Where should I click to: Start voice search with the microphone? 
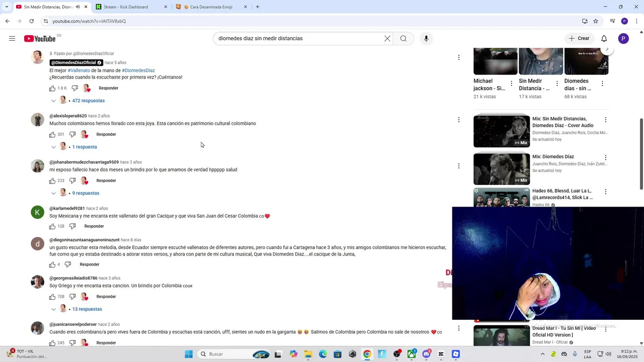tap(426, 39)
